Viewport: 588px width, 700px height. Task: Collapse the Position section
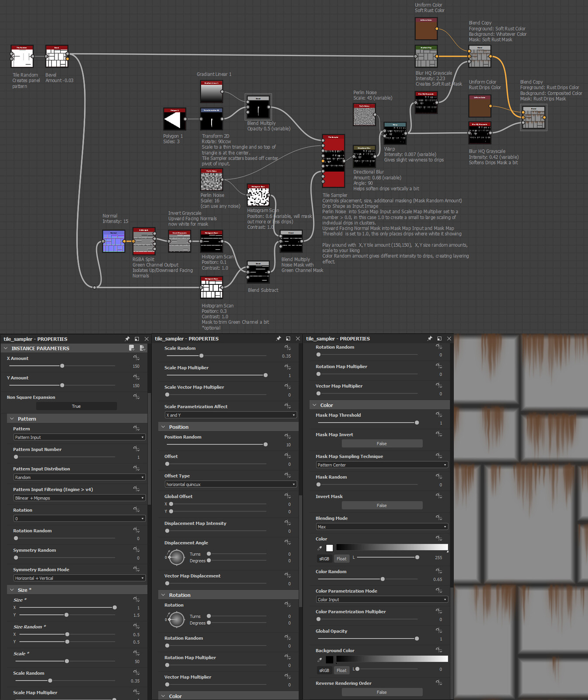coord(163,427)
